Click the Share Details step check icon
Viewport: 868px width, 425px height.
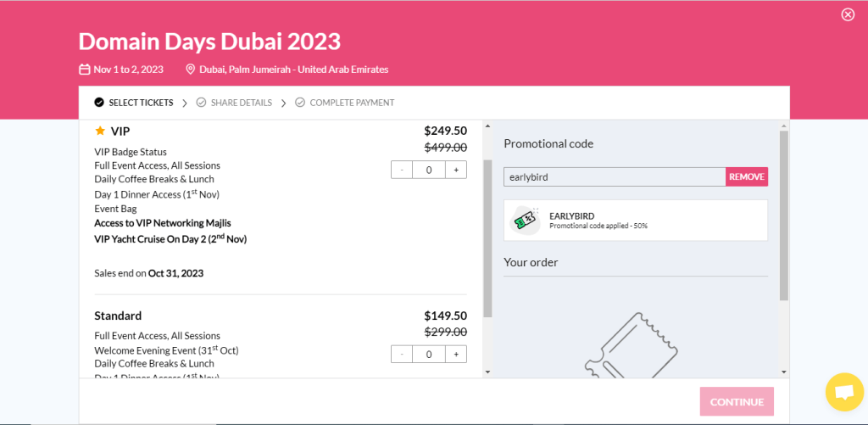[201, 103]
